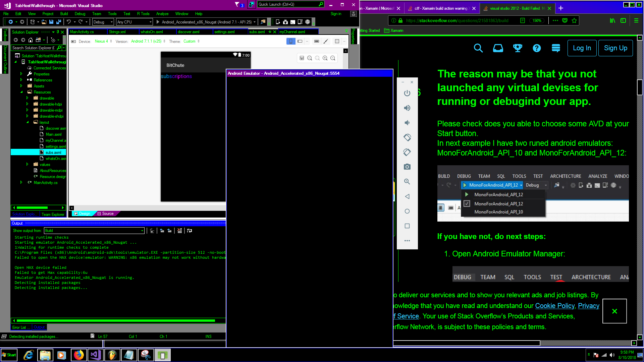Zoom in on the designer surface

click(x=325, y=58)
